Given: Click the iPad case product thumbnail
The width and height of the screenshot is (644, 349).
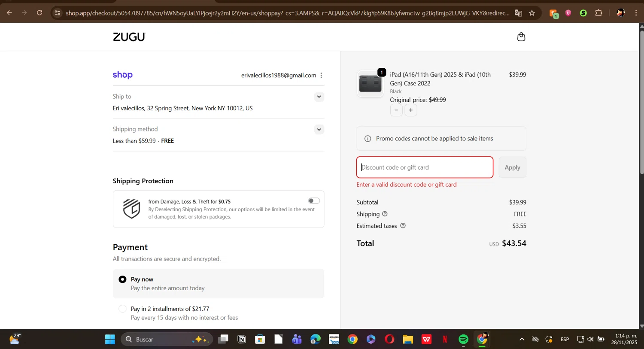Looking at the screenshot, I should point(370,84).
